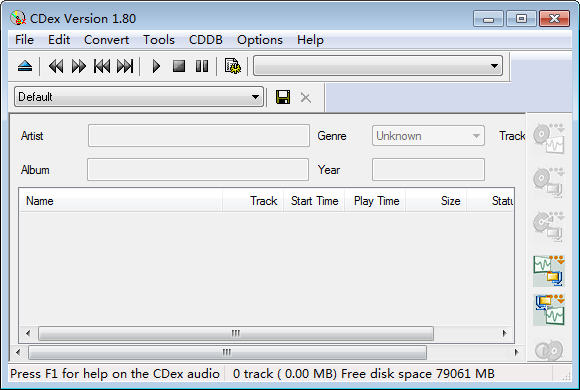Viewport: 580px width, 390px height.
Task: Open the Options menu
Action: coord(260,40)
